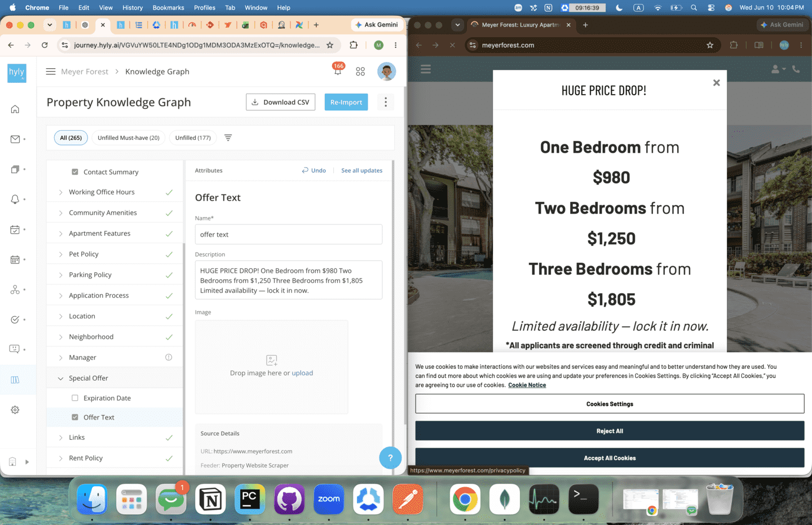Toggle the Offer Text checkbox

[x=75, y=417]
